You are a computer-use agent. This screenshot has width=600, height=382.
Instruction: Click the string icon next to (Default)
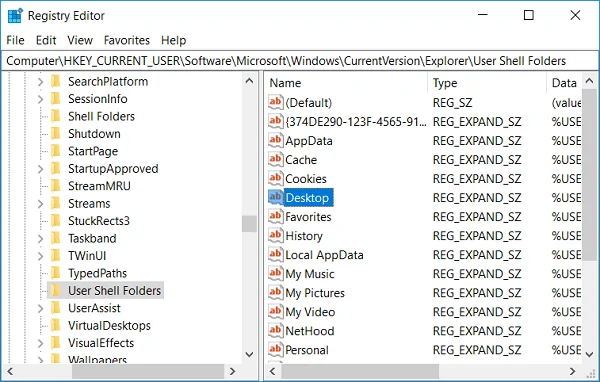tap(276, 102)
